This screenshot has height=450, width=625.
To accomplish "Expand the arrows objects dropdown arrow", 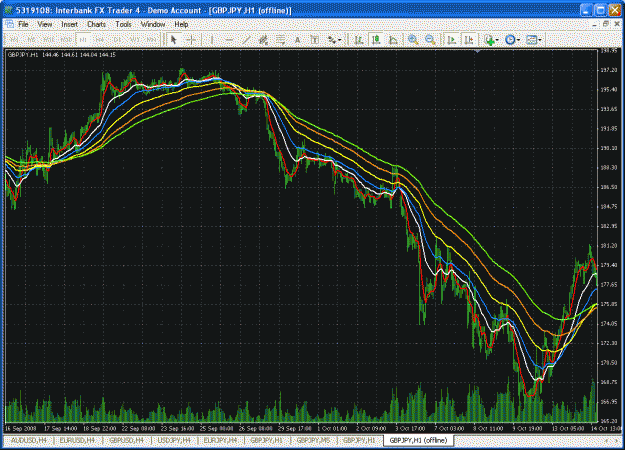I will click(340, 40).
